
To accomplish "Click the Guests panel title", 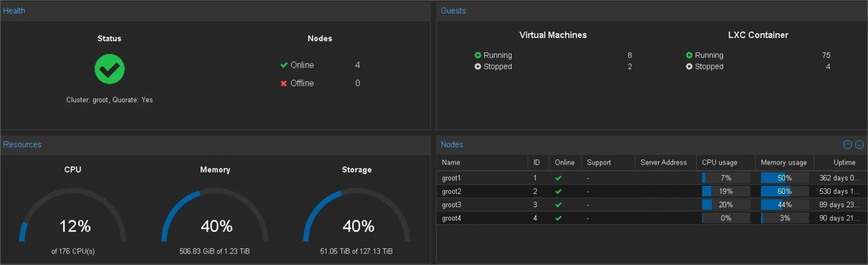I will click(453, 11).
